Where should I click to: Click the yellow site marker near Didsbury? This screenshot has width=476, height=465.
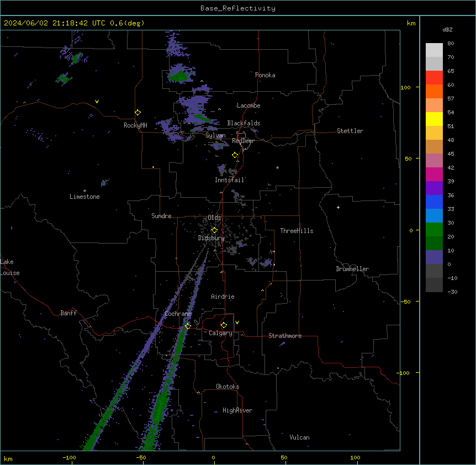(214, 230)
